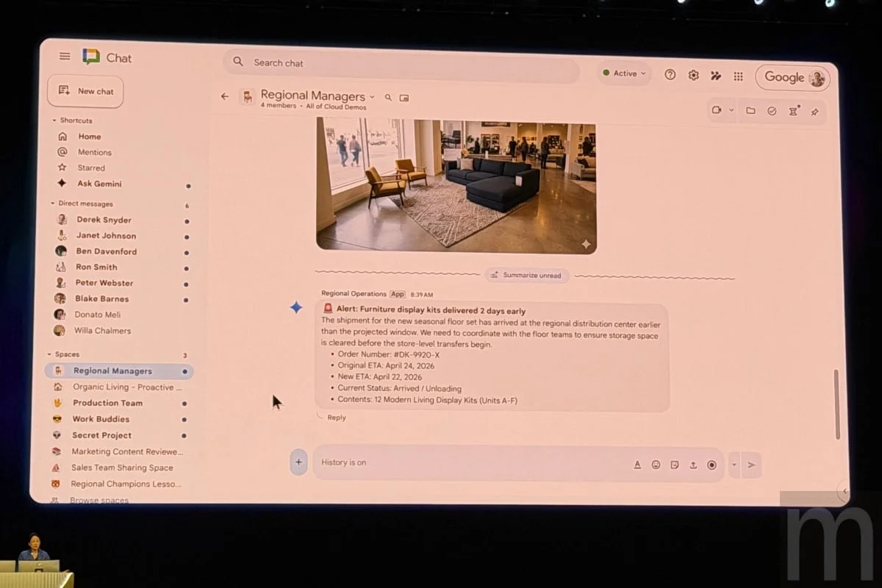Click the Gemini sparkle icon in top bar

click(716, 76)
